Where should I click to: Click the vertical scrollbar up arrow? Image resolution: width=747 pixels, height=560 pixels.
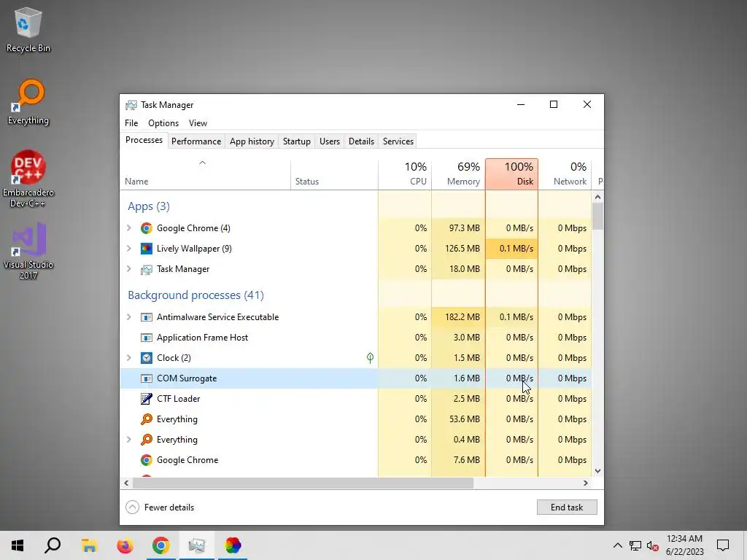click(598, 197)
